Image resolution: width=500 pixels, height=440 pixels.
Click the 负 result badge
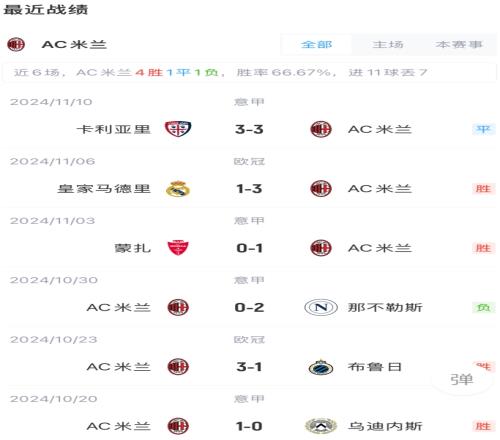click(483, 307)
